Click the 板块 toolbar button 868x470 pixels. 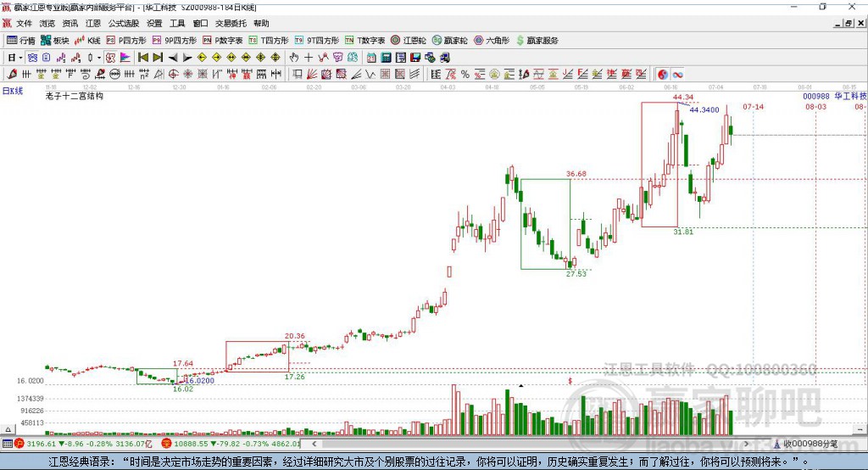55,41
